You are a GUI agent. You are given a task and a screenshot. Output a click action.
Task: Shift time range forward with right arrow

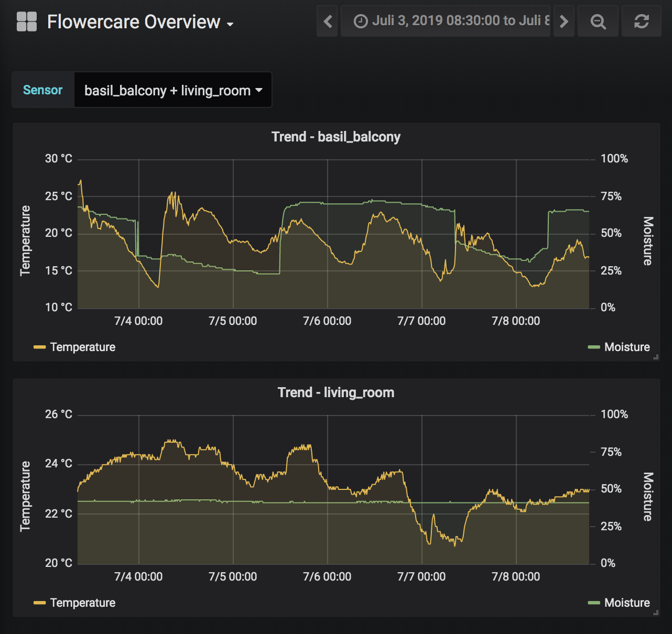564,21
